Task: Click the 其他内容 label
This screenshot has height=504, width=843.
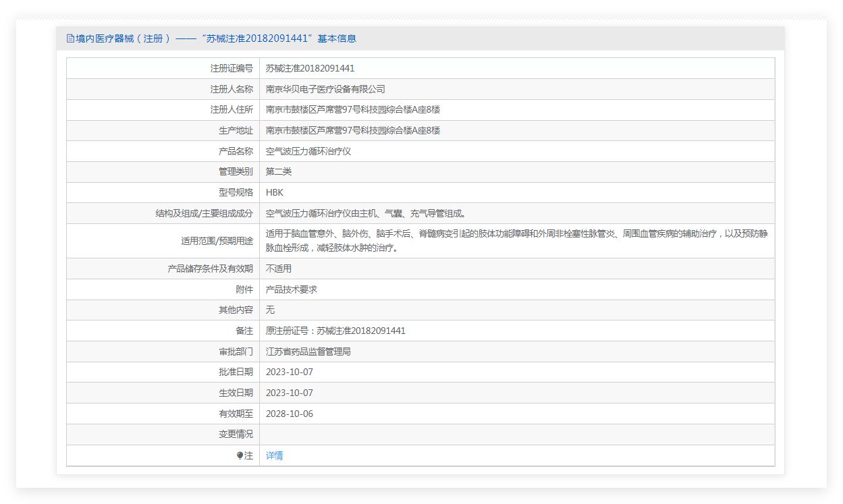Action: pos(236,310)
